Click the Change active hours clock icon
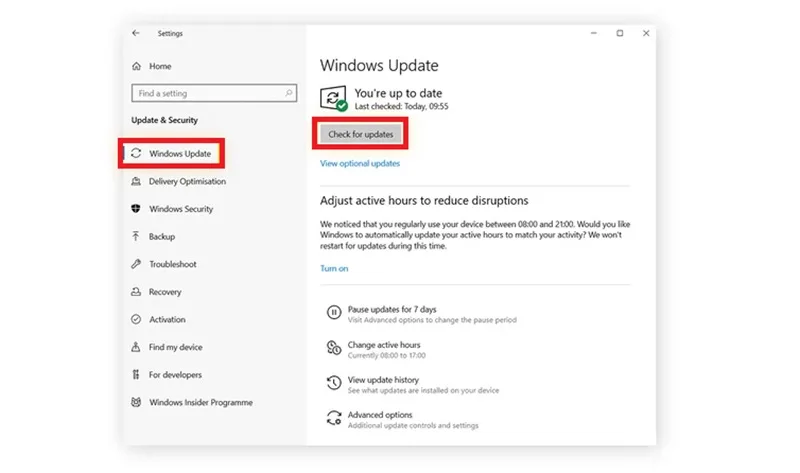 [334, 347]
